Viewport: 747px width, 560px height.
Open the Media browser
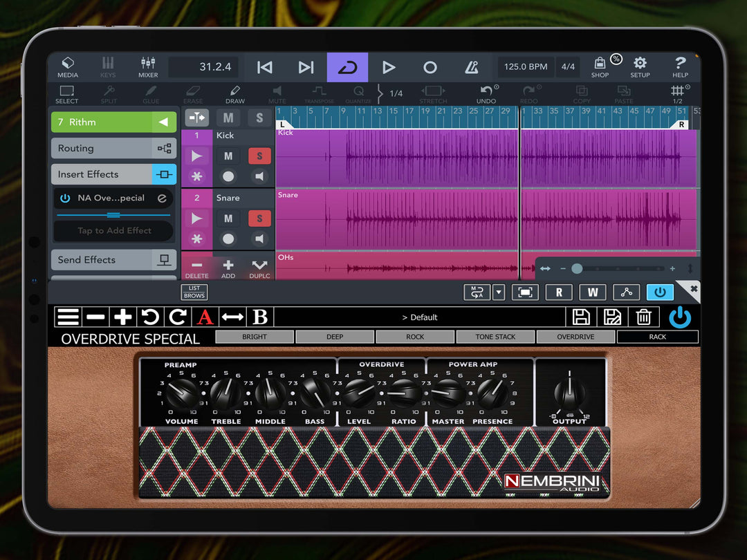(67, 67)
